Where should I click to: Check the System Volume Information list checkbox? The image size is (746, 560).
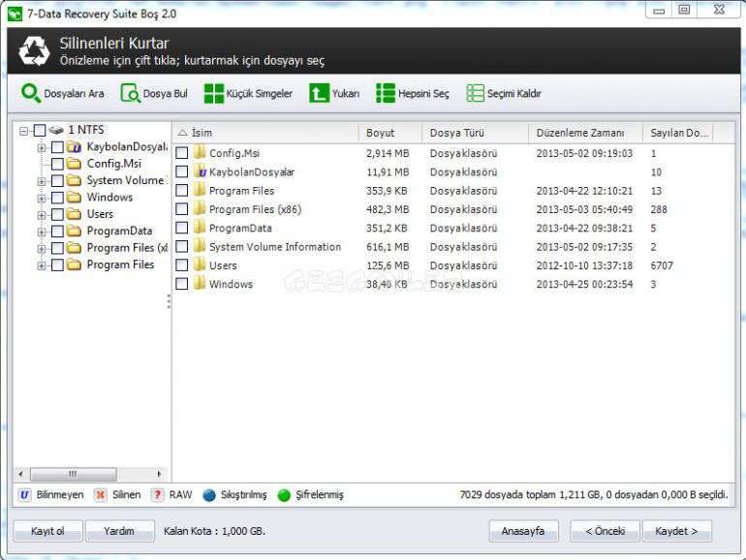182,246
